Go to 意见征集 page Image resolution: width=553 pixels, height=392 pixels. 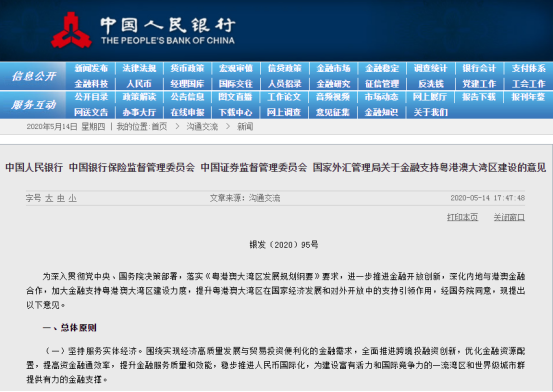click(x=333, y=112)
